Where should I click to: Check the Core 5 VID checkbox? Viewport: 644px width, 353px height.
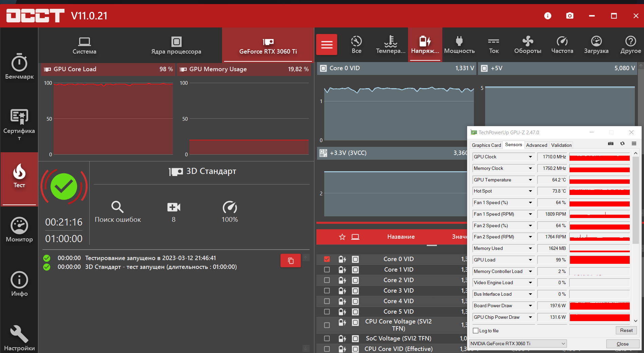(327, 312)
